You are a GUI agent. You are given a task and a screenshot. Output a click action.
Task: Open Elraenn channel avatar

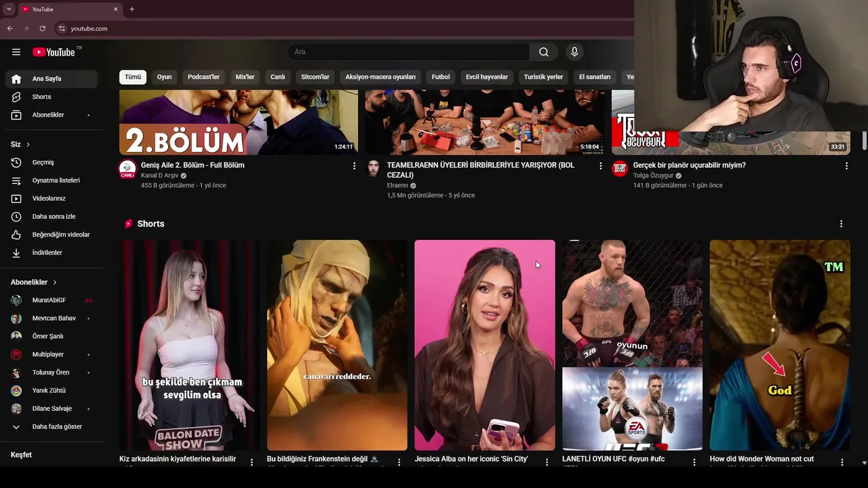point(374,169)
